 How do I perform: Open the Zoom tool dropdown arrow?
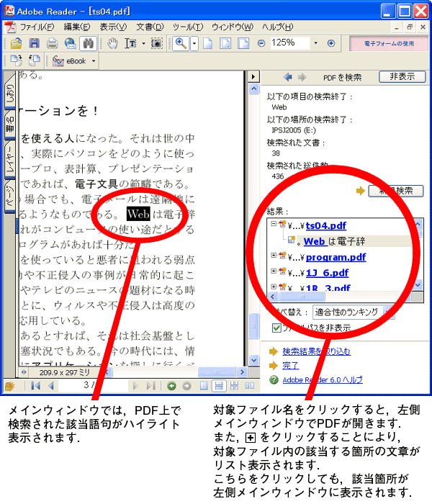pos(194,43)
